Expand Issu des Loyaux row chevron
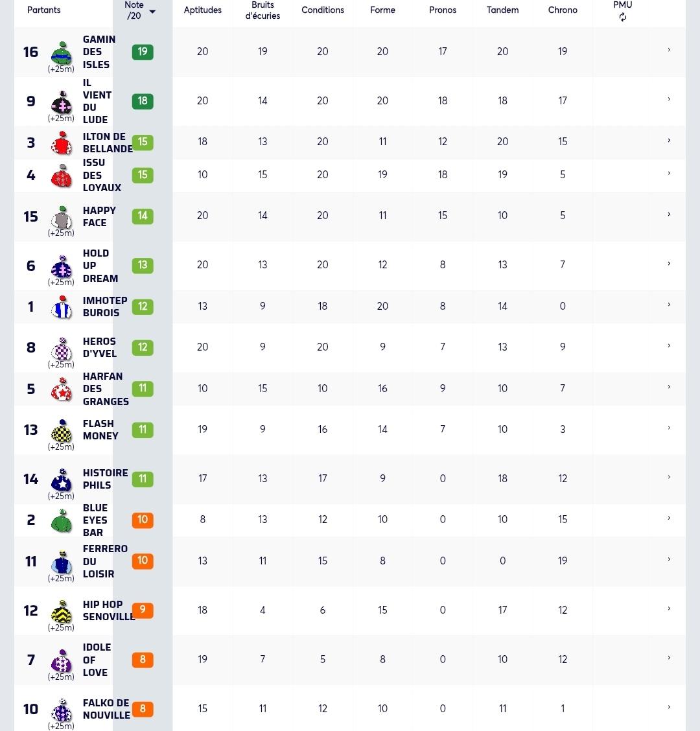This screenshot has height=731, width=700. coord(669,174)
